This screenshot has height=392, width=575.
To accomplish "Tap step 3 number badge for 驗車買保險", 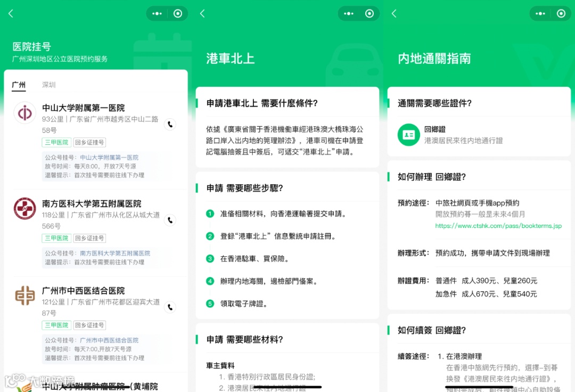I will tap(210, 259).
